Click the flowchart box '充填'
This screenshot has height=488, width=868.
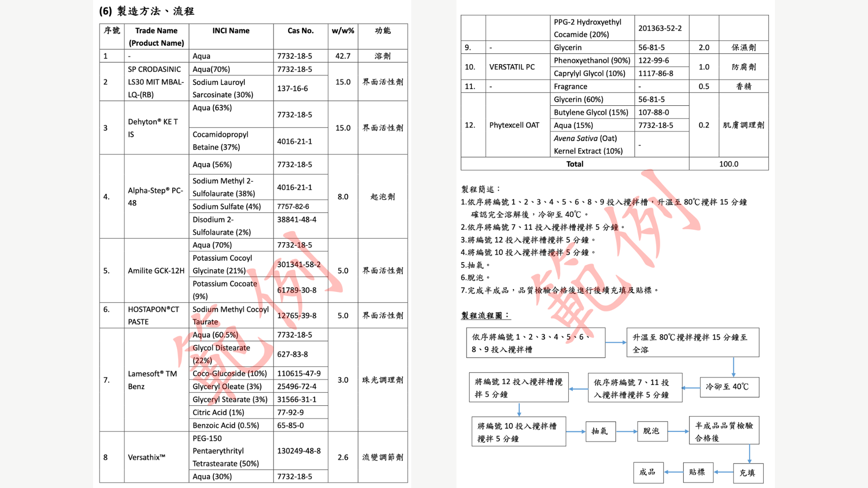pos(748,473)
